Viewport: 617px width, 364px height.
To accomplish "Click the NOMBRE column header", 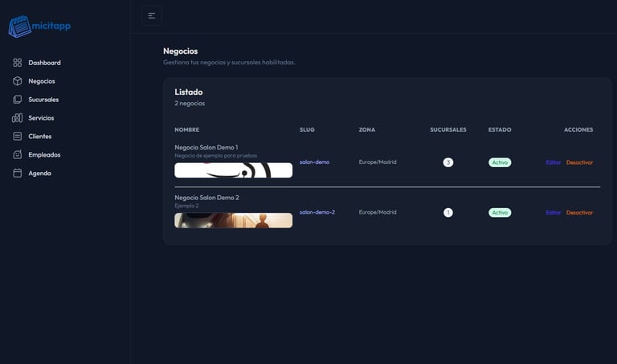I will tap(187, 129).
